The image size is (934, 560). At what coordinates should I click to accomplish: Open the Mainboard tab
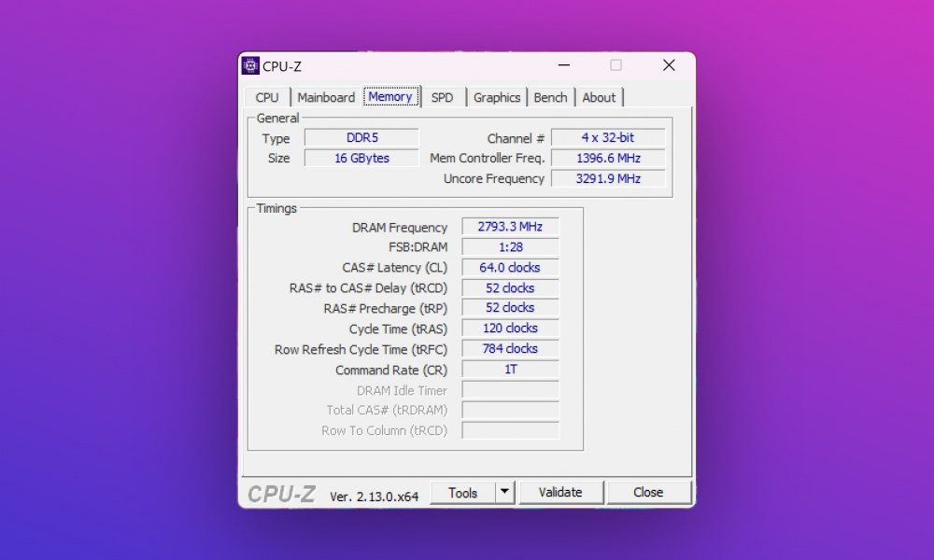(326, 97)
